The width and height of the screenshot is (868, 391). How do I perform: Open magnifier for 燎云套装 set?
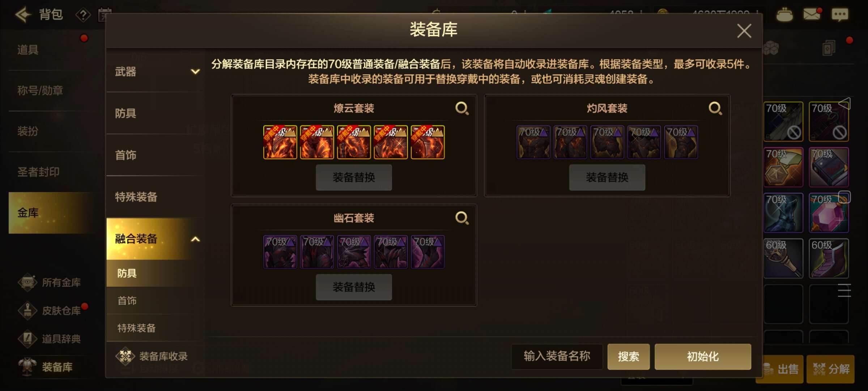(x=462, y=108)
